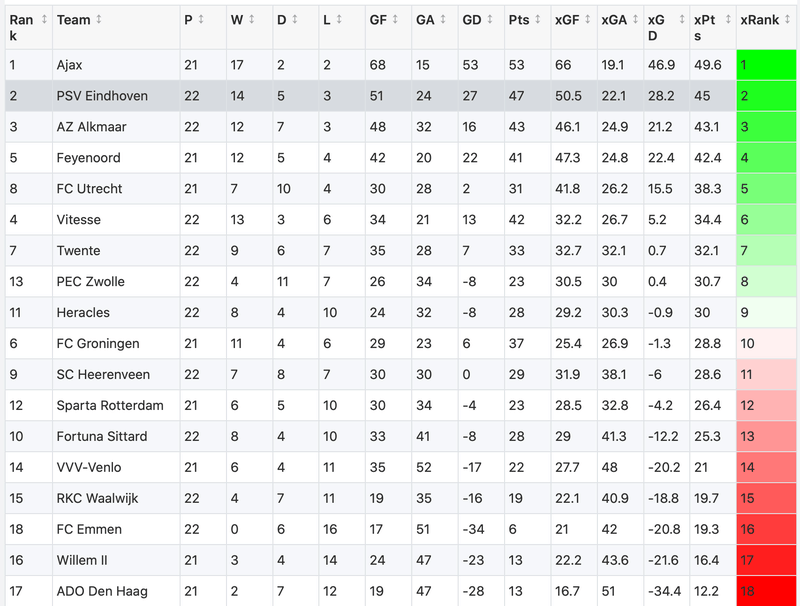Click sort arrows next to xGA
This screenshot has height=606, width=800.
pos(631,20)
